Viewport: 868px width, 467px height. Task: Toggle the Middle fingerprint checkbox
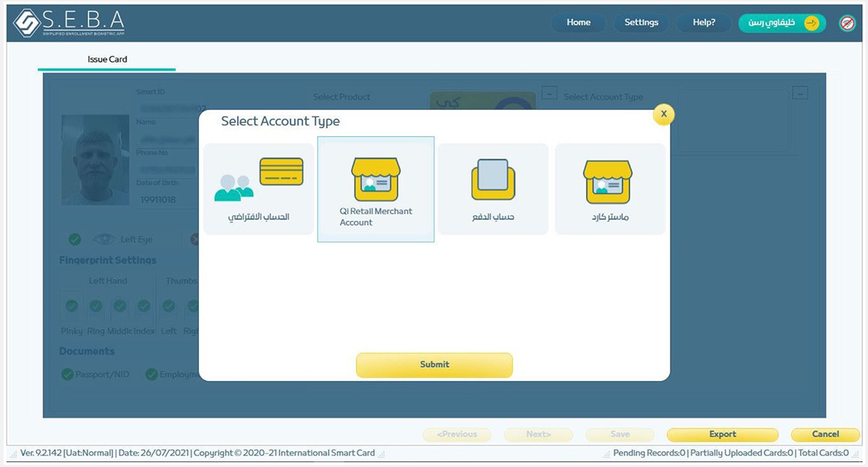click(x=119, y=306)
